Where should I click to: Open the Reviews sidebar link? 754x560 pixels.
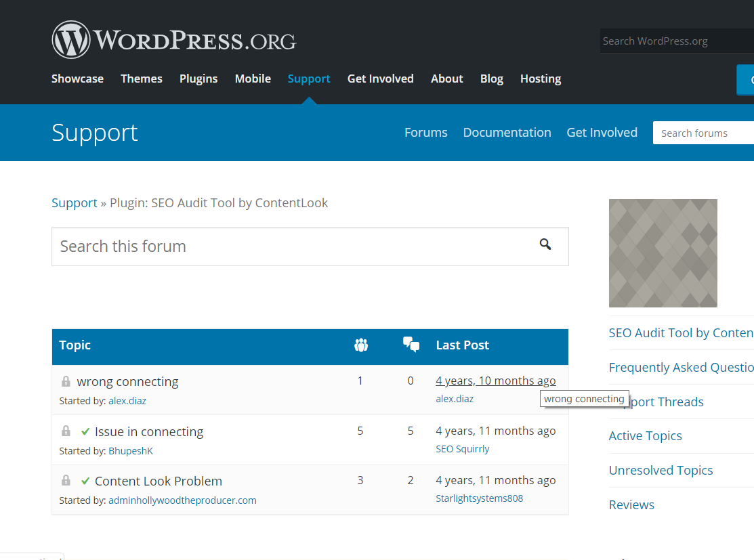(x=631, y=504)
